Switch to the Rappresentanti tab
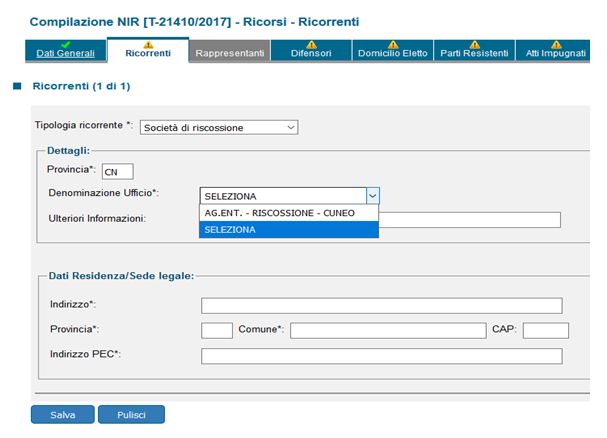The width and height of the screenshot is (607, 438). pos(229,53)
